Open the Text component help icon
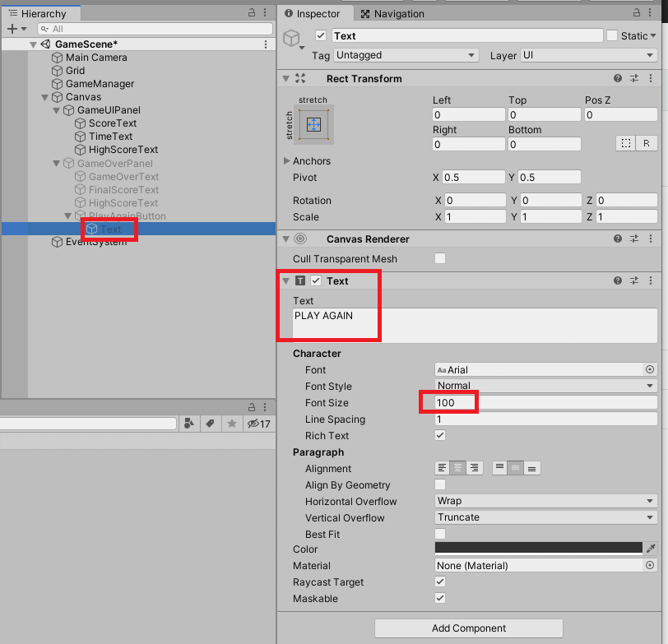The image size is (668, 644). 618,280
